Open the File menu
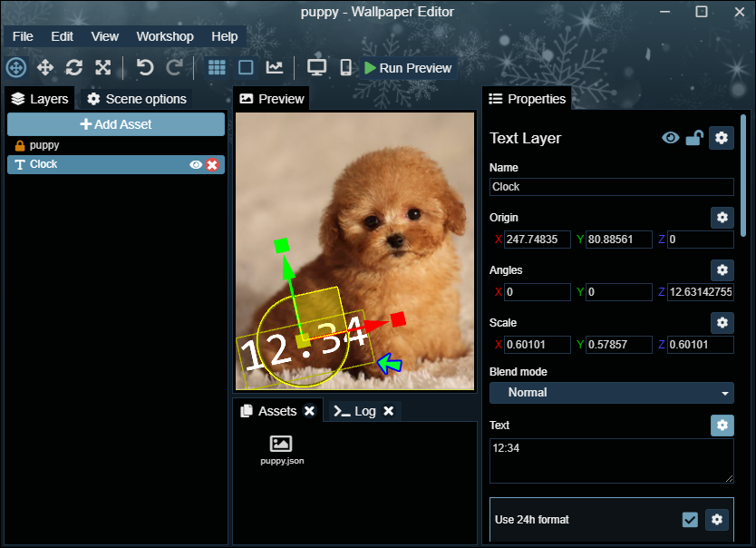 click(23, 36)
